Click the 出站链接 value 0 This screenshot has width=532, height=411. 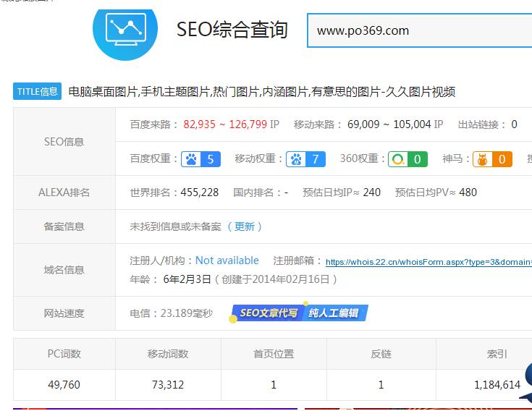[514, 124]
